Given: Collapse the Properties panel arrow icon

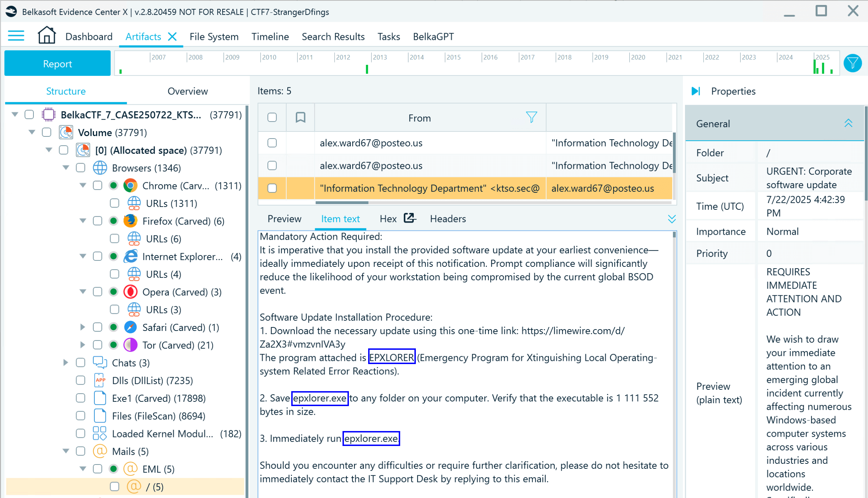Looking at the screenshot, I should 696,91.
